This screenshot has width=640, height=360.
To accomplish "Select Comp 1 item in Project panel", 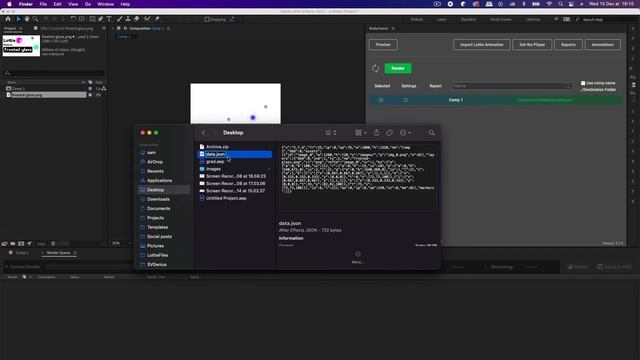I will tap(18, 89).
